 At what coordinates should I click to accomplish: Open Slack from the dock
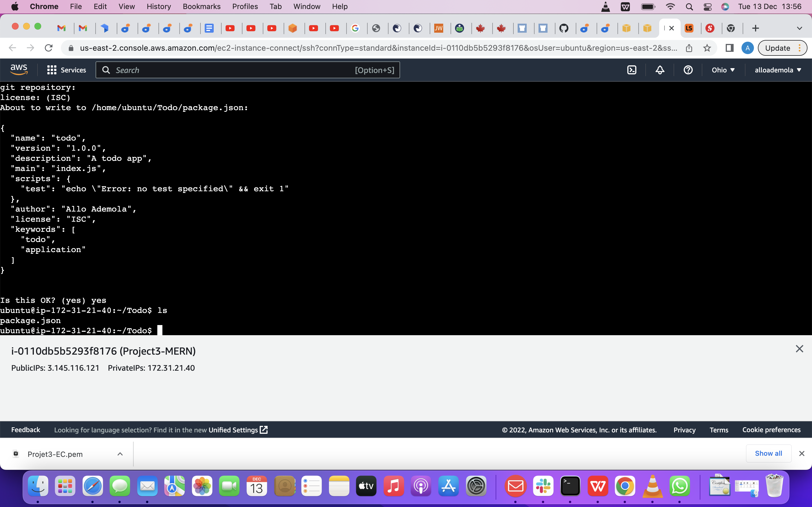click(543, 486)
